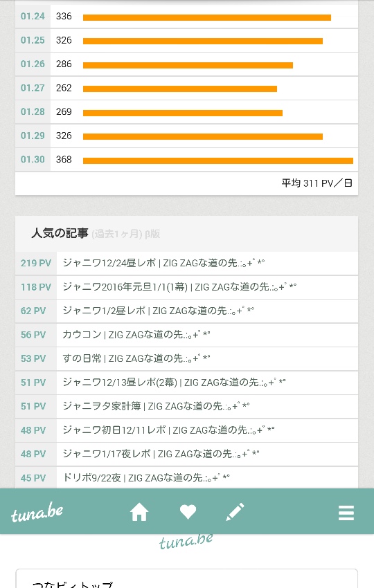This screenshot has width=374, height=588.
Task: Tap the tuna.be logo in teal bar
Action: click(x=37, y=513)
